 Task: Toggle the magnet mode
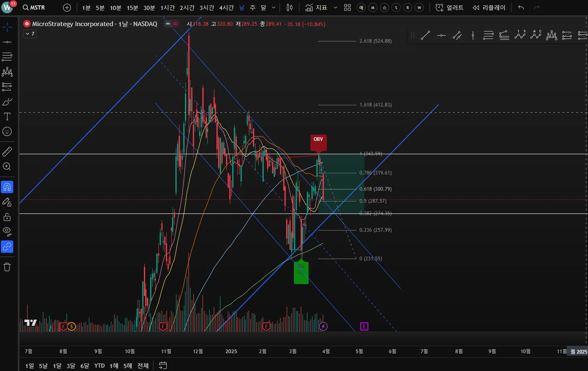[x=7, y=187]
